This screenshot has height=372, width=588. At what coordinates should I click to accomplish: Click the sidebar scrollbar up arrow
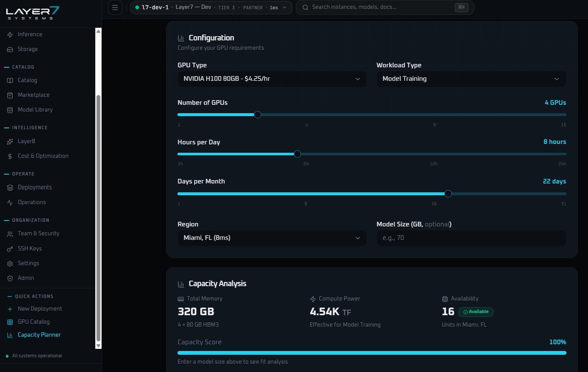tap(98, 31)
